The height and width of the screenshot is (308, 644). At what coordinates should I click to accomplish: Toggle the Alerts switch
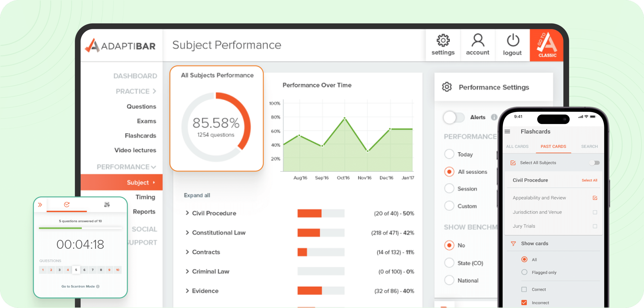tap(454, 117)
